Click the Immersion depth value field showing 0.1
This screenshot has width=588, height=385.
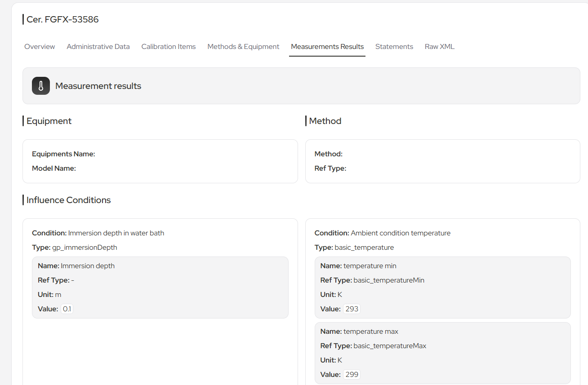[x=67, y=309]
